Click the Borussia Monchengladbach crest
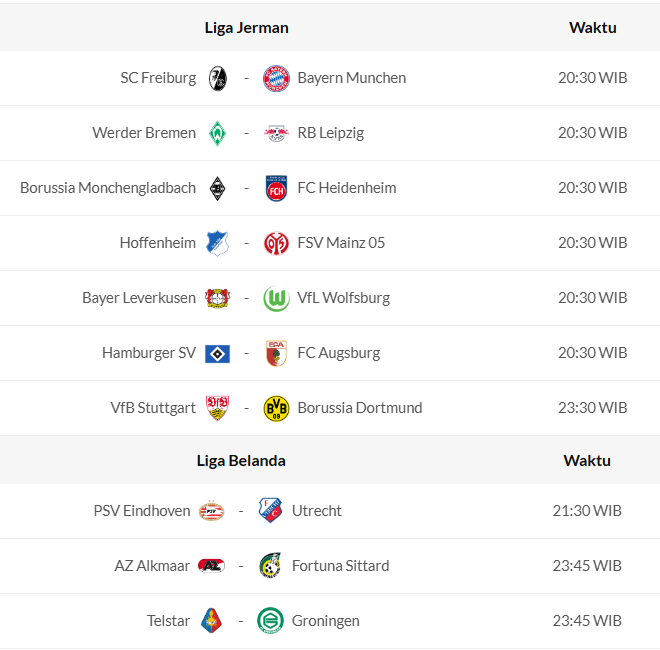 click(217, 188)
